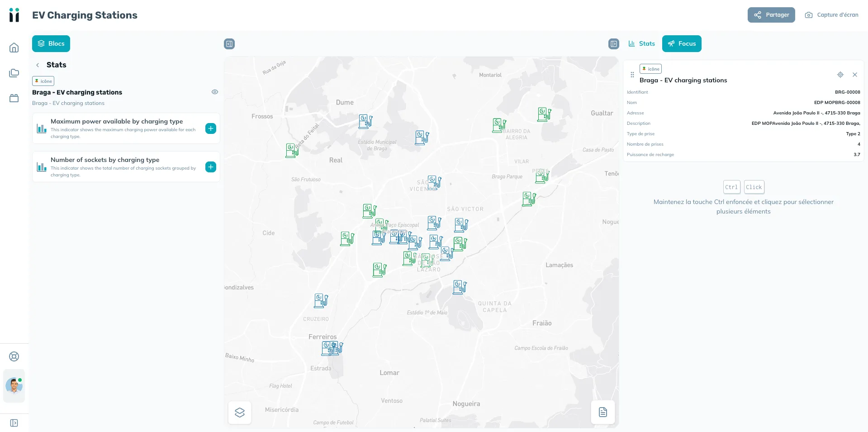Screen dimensions: 868x432
Task: Click the Puissance de recharge value 3.7
Action: coord(857,155)
